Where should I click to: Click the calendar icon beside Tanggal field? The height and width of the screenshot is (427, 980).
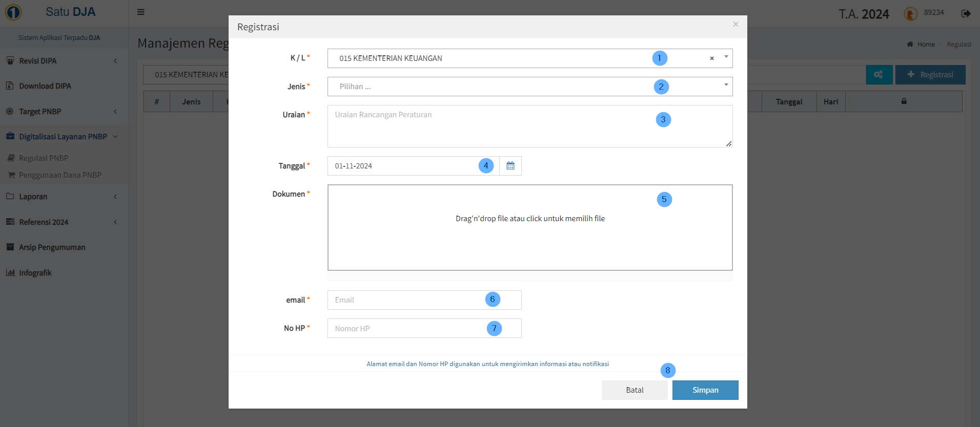tap(510, 166)
